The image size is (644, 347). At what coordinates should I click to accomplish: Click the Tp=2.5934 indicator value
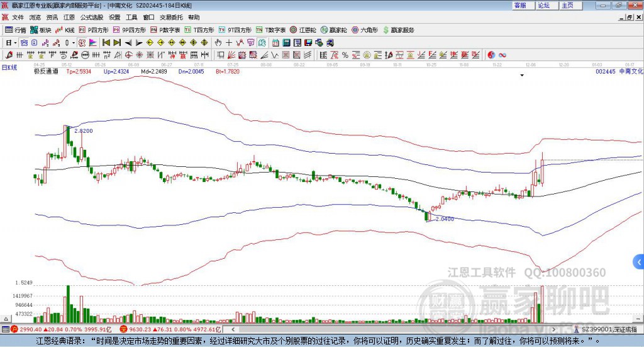(79, 72)
